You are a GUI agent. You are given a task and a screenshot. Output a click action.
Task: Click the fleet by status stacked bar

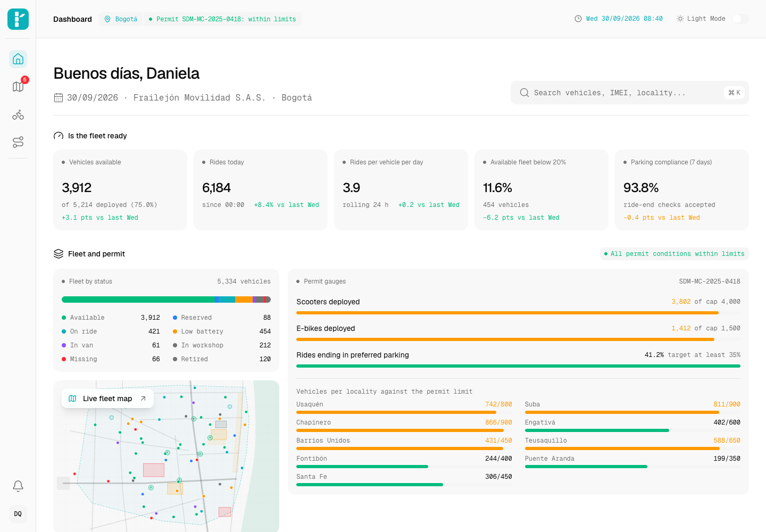(166, 300)
